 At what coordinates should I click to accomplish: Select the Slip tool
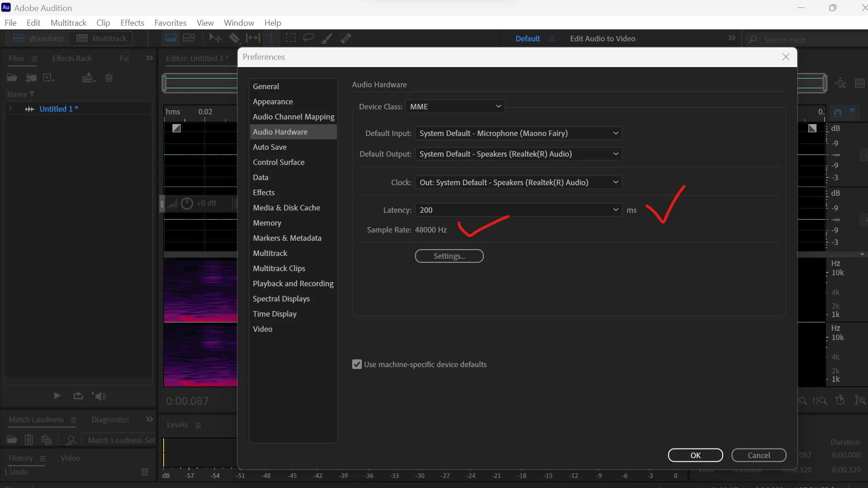coord(253,38)
